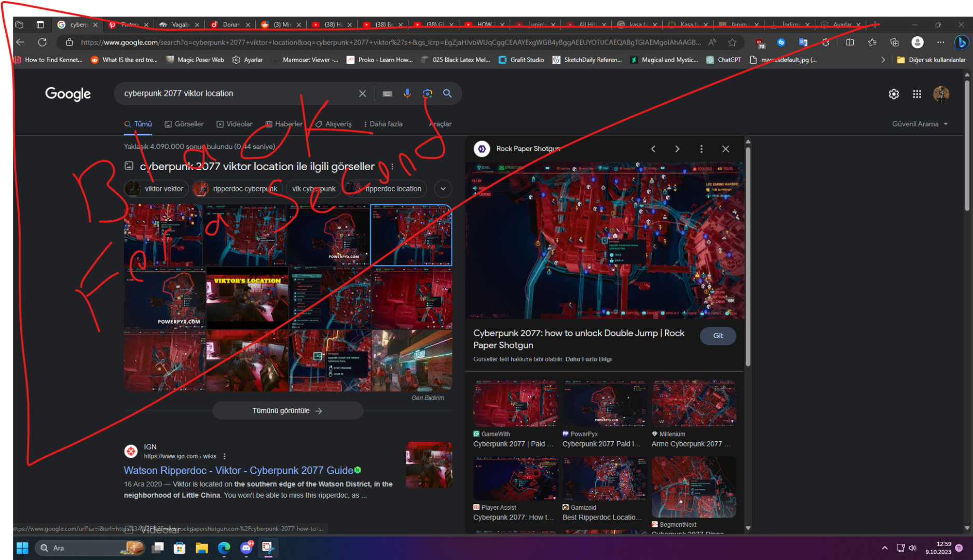Open the Player Assist related image result
Viewport: 973px width, 560px height.
pyautogui.click(x=515, y=489)
